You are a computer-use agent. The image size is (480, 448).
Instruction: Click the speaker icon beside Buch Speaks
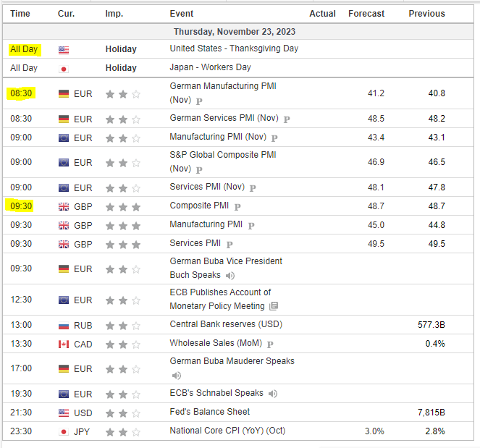(x=230, y=276)
